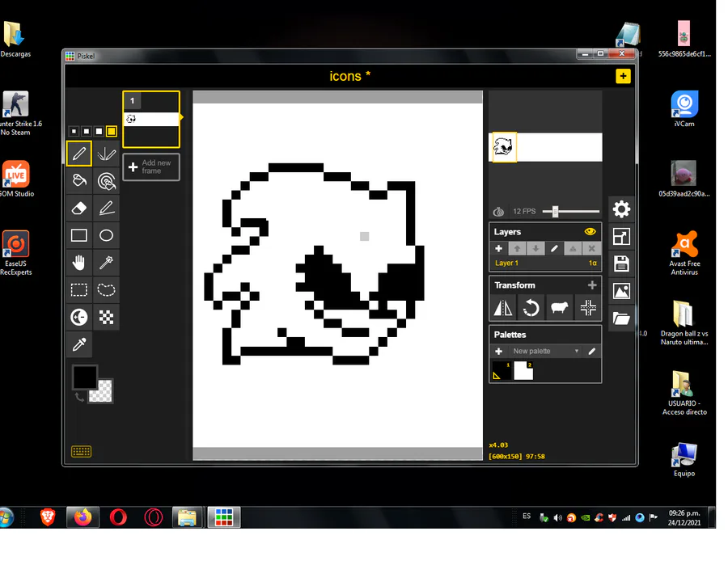The image size is (728, 582).
Task: Click Add new frame button
Action: tap(151, 167)
